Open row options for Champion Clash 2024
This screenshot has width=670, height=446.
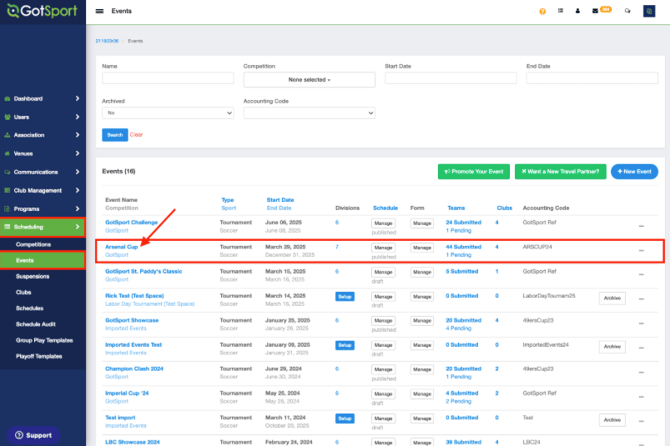[641, 373]
